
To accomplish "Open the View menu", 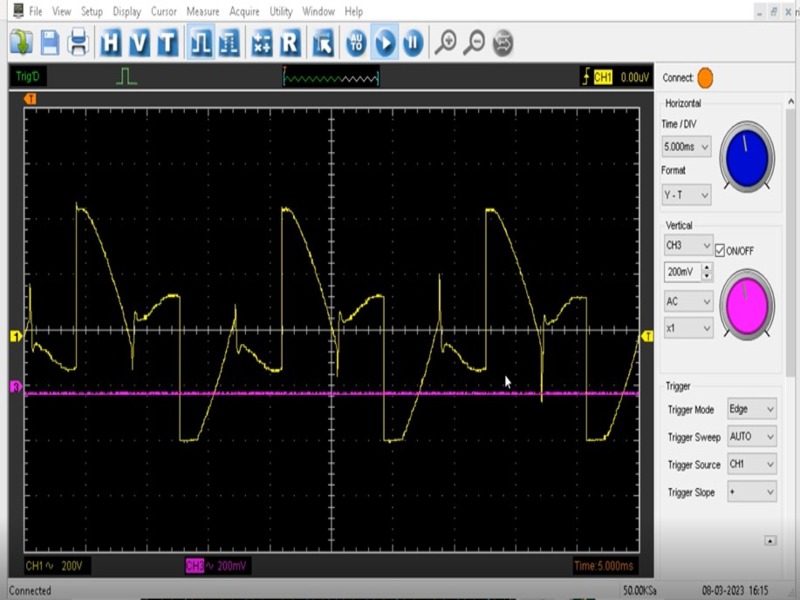I will point(62,11).
